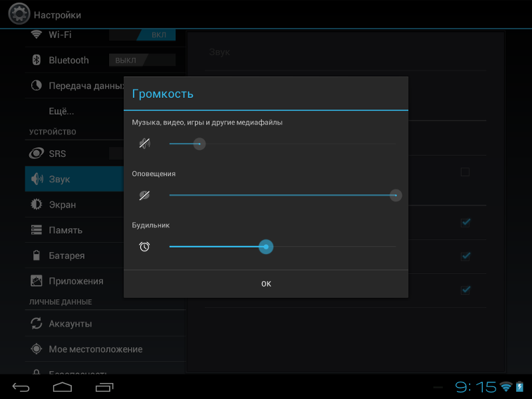Tap the speaker icon next to Звук
Viewport: 532px width, 399px height.
37,179
